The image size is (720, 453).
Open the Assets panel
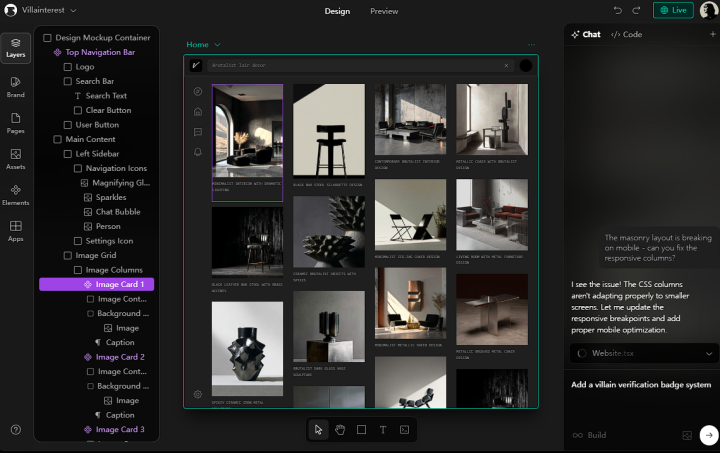coord(15,158)
